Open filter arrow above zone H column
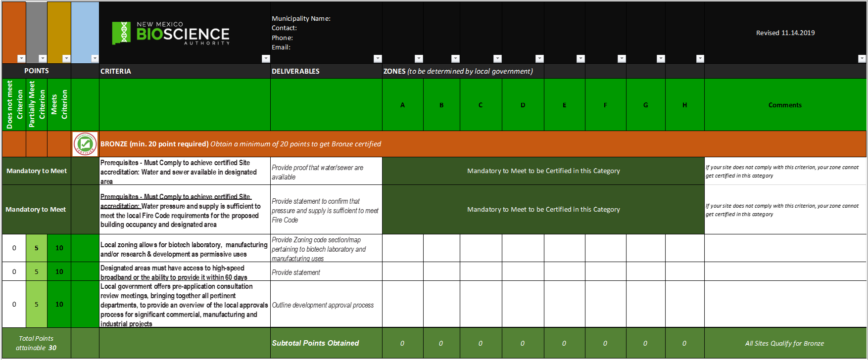The image size is (868, 360). pyautogui.click(x=700, y=58)
